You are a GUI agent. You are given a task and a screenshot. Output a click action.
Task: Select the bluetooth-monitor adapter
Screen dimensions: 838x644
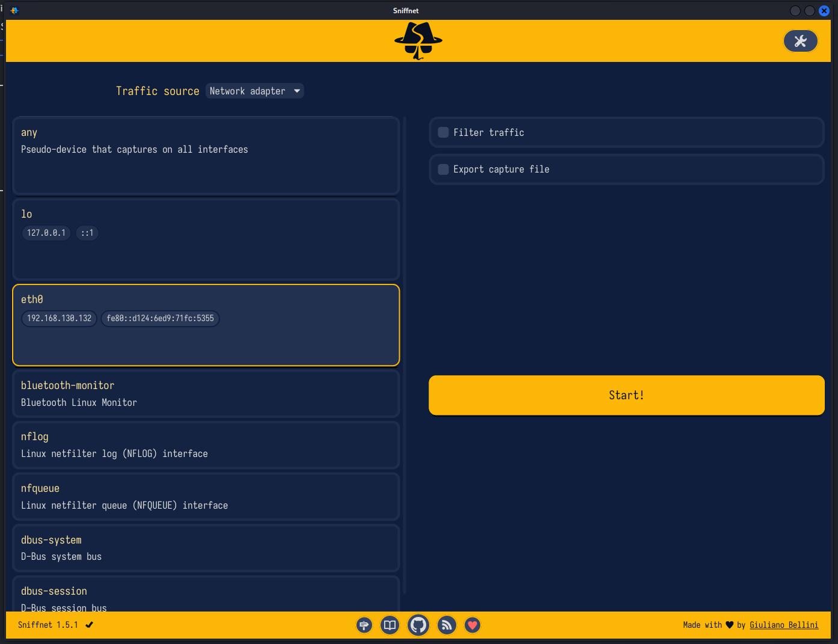pos(206,394)
